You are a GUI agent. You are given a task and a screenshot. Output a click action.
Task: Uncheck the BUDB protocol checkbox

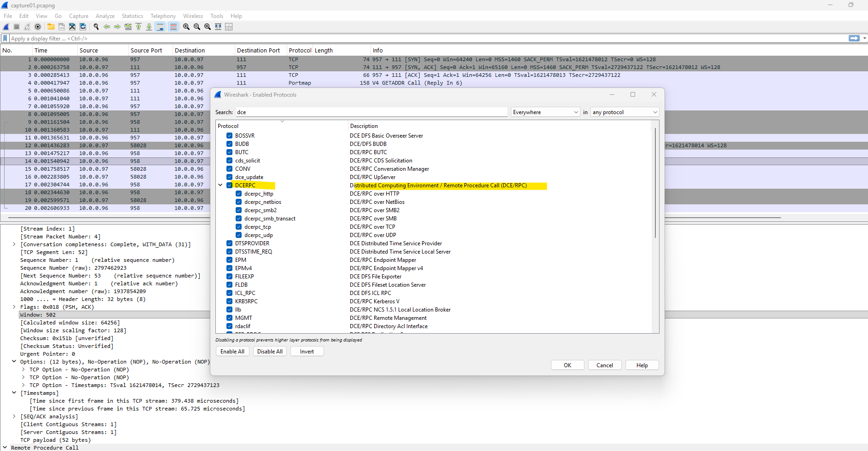click(229, 144)
